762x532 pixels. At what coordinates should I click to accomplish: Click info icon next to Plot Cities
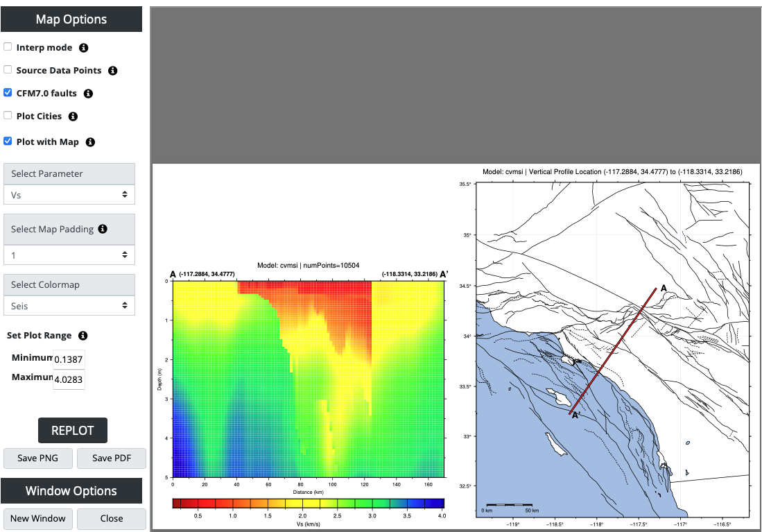click(x=73, y=117)
